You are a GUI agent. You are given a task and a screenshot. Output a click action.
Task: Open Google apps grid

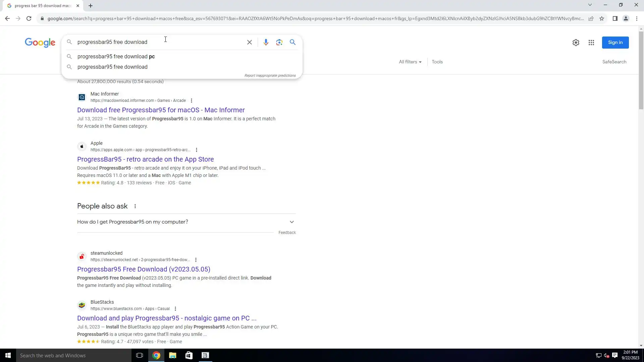pyautogui.click(x=591, y=43)
